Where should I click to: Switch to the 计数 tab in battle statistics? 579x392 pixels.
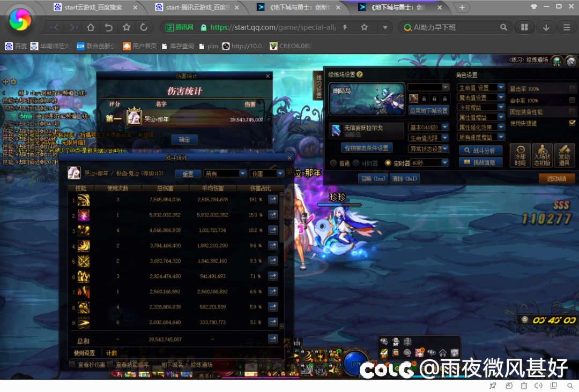pos(112,353)
